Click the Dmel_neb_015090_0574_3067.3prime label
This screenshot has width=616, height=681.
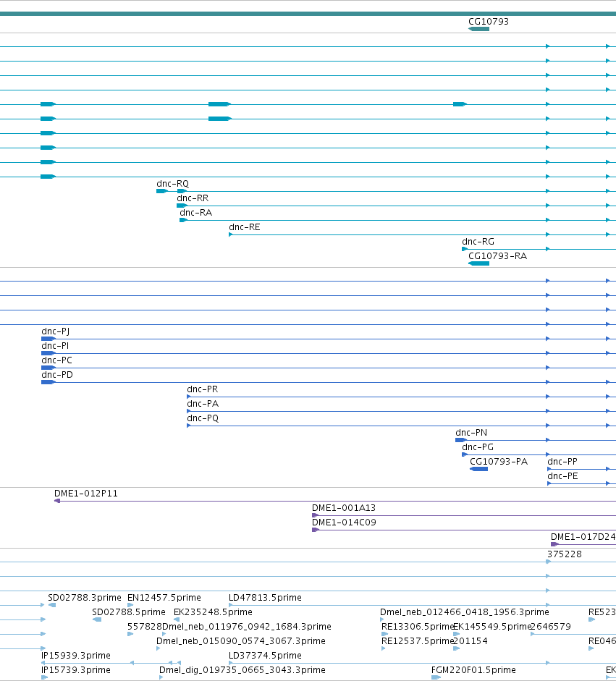point(240,641)
